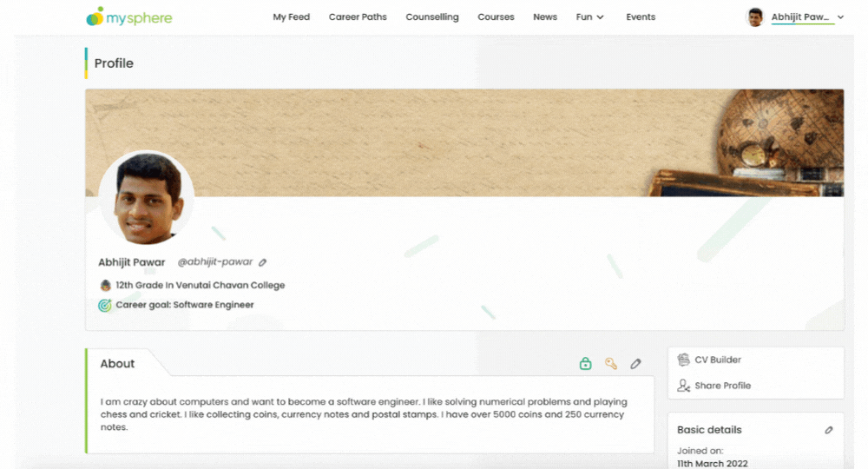Open the Events page
This screenshot has width=868, height=469.
[641, 17]
